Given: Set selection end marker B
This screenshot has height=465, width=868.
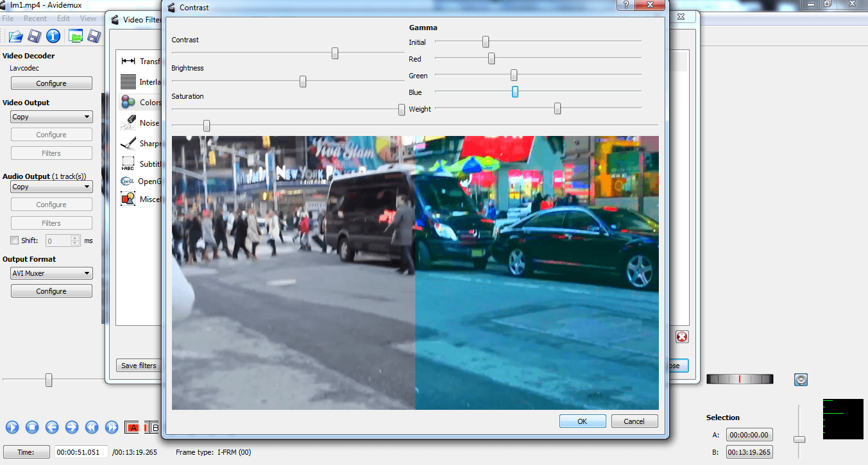Looking at the screenshot, I should coord(152,427).
